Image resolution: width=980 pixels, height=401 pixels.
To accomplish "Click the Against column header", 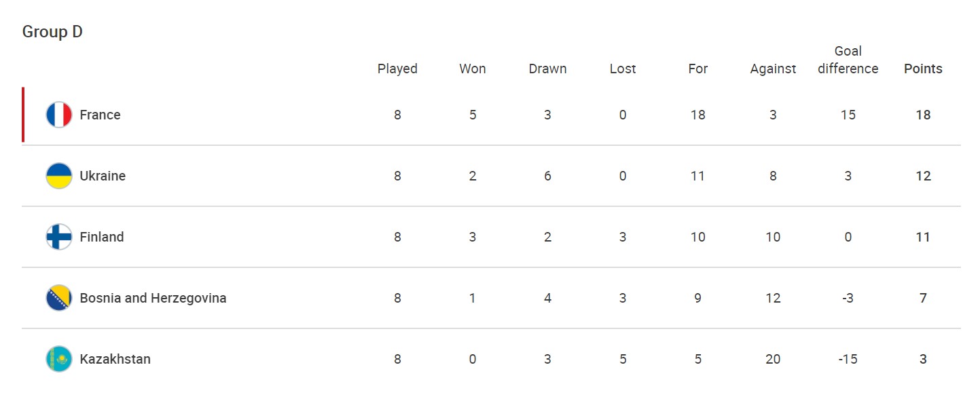I will point(773,69).
